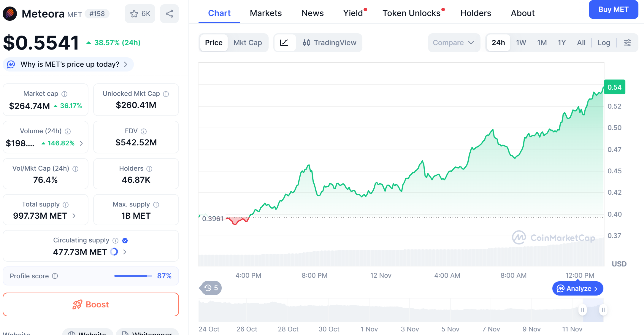
Task: Click the Profile score info icon
Action: tap(55, 276)
